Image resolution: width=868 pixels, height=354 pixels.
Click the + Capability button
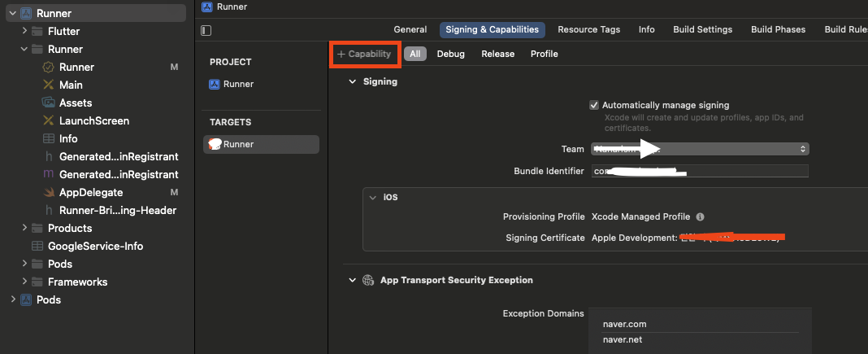tap(364, 55)
